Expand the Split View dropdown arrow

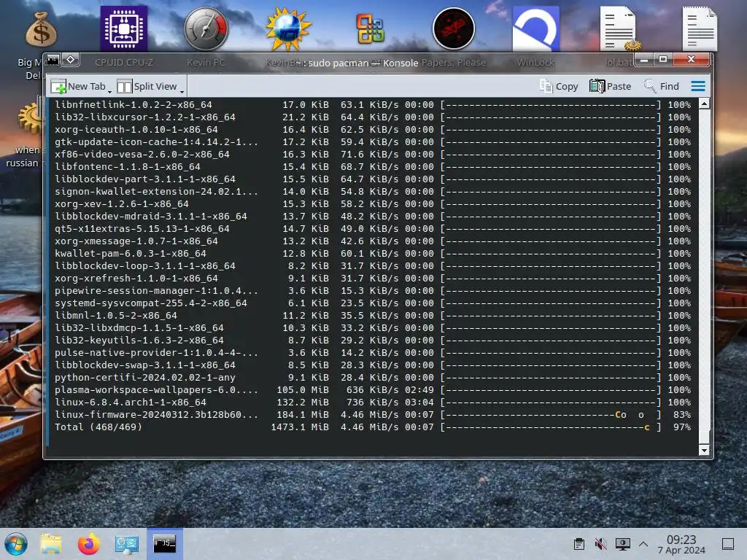click(x=182, y=90)
